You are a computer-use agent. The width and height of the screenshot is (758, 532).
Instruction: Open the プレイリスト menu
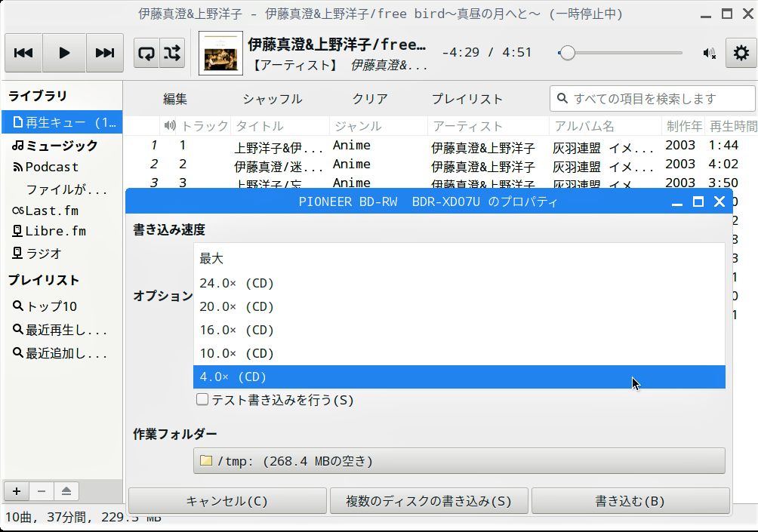(x=467, y=99)
